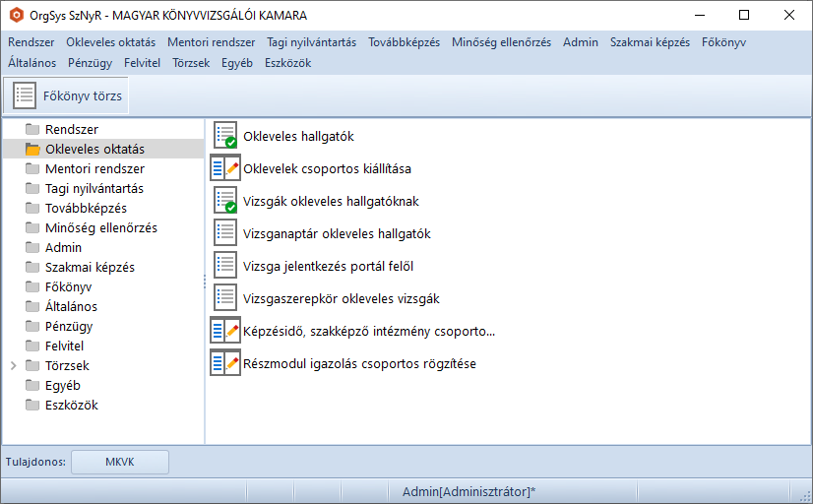This screenshot has height=504, width=813.
Task: Click the Vizsgák okleveles hallgatóknak icon
Action: tap(225, 201)
